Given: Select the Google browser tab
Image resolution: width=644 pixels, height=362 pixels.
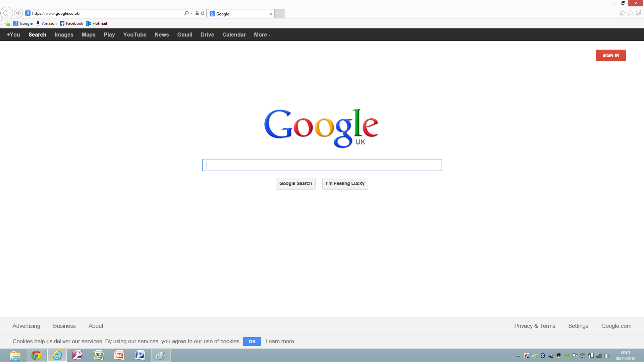Looking at the screenshot, I should (x=241, y=14).
